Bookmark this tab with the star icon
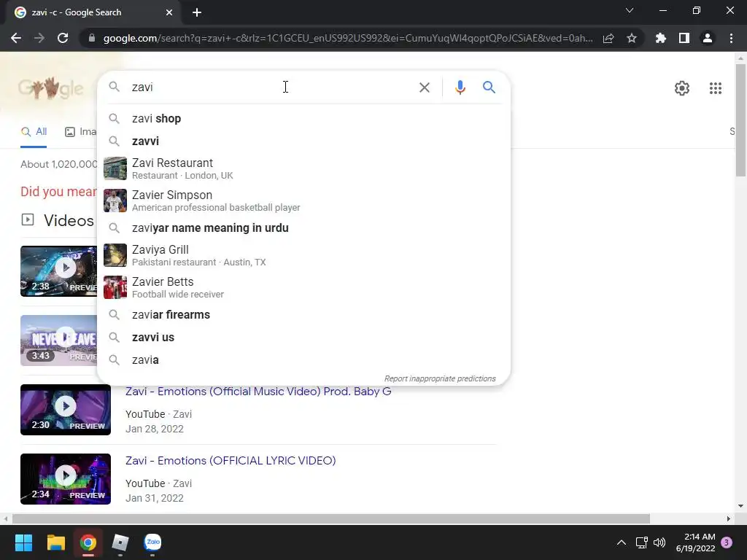747x560 pixels. [x=632, y=38]
